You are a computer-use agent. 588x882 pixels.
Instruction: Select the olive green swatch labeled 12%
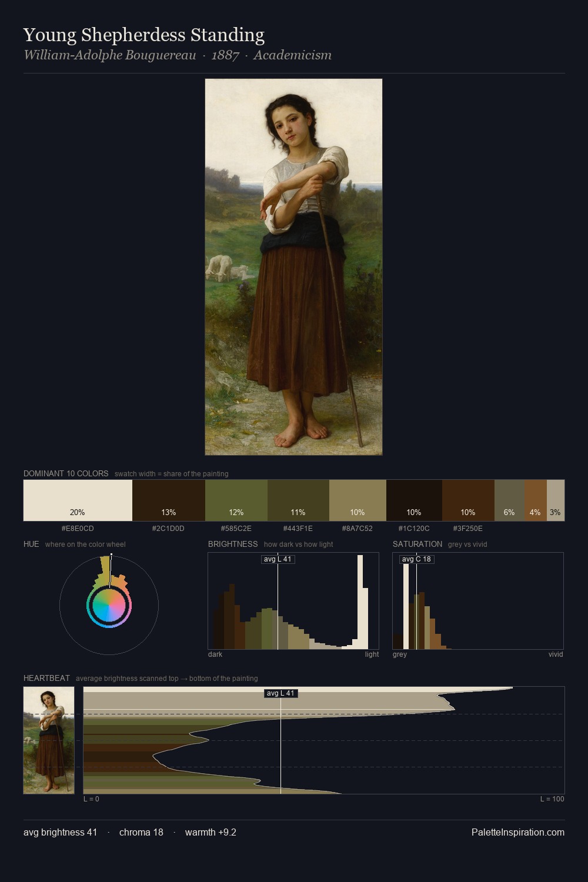[236, 500]
